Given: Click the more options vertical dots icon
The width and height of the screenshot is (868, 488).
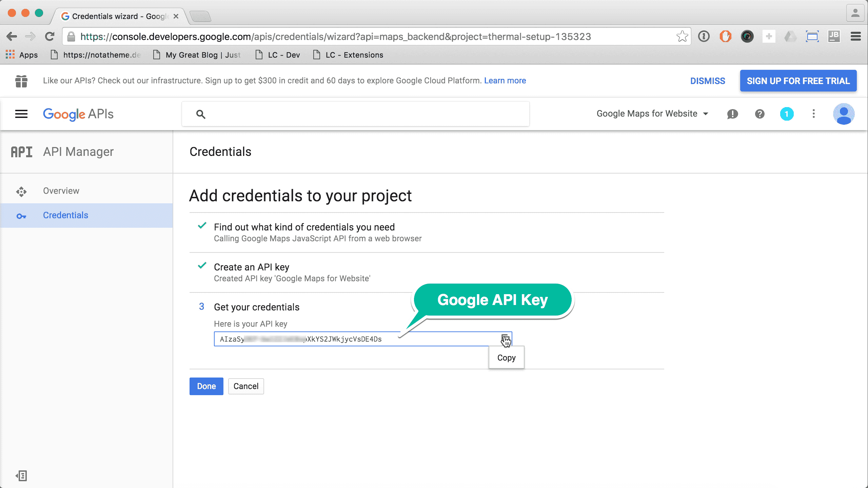Looking at the screenshot, I should 813,113.
